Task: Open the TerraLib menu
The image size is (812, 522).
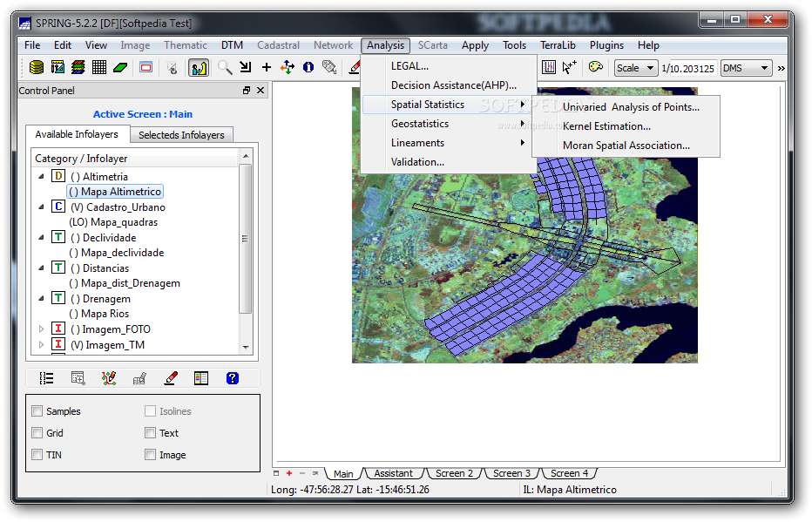Action: [558, 45]
